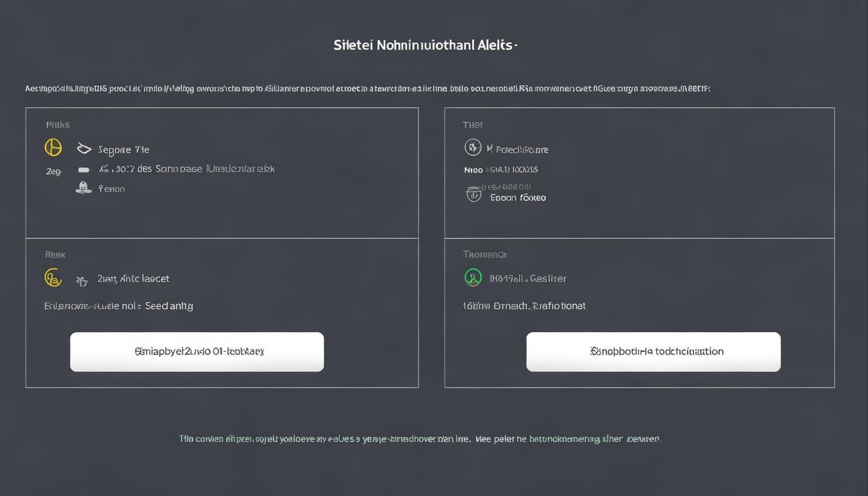Click the compass icon in the Tuer panel
Image resolution: width=868 pixels, height=496 pixels.
click(x=473, y=147)
